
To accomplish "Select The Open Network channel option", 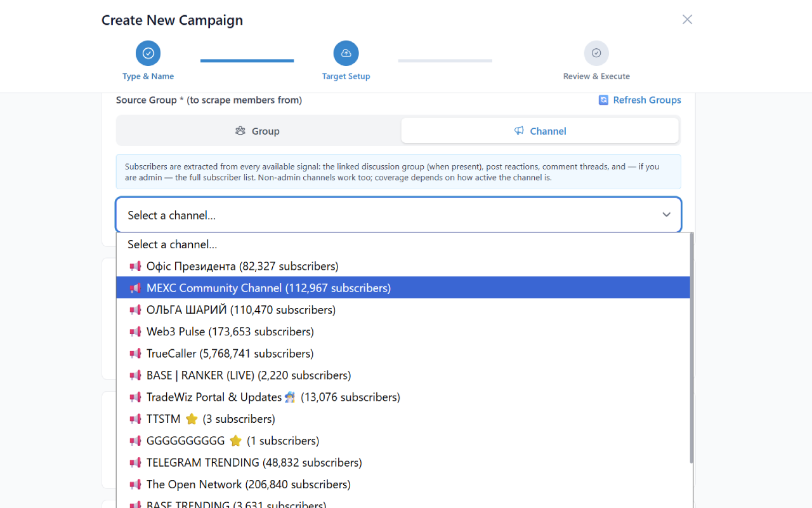I will 248,485.
